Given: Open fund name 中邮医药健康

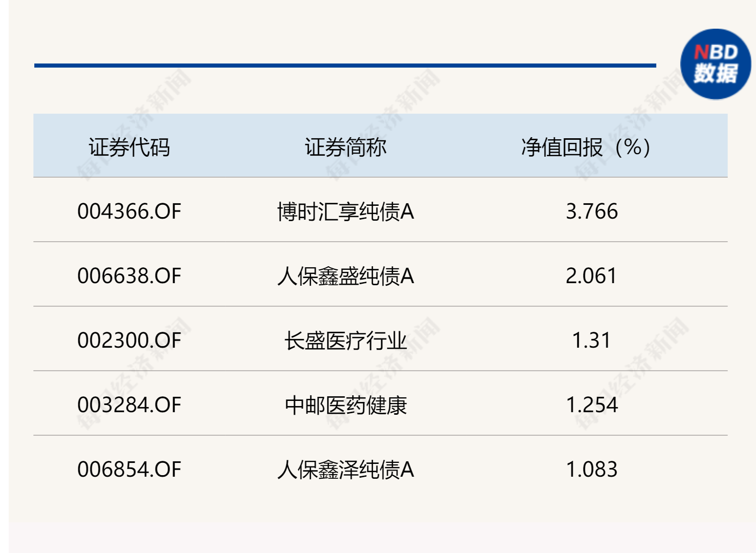Looking at the screenshot, I should coord(345,405).
